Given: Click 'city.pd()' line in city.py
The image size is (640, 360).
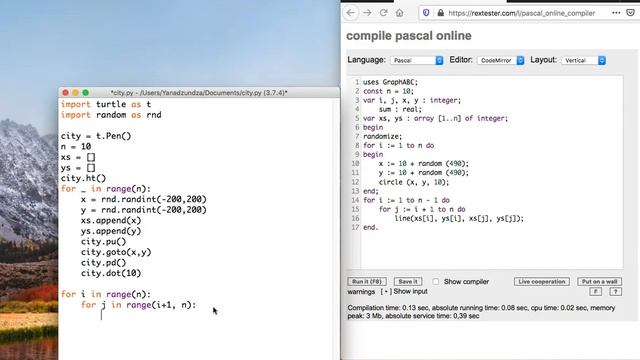Looking at the screenshot, I should coord(104,263).
